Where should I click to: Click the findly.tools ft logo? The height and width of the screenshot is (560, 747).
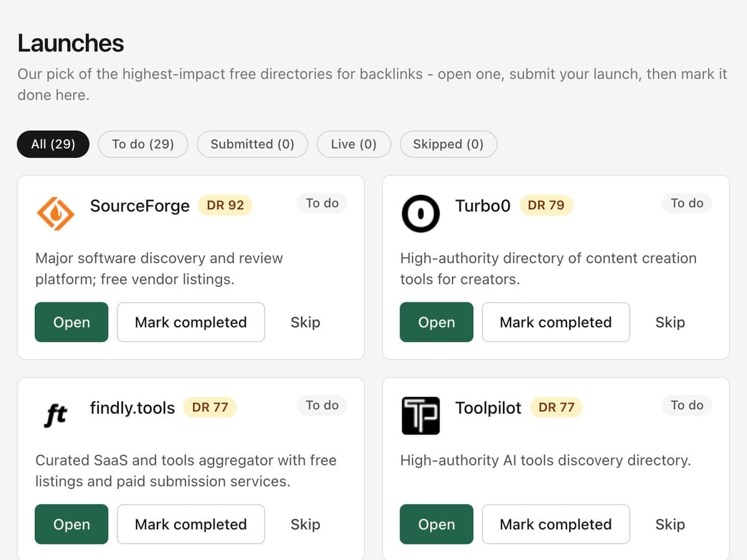(x=55, y=415)
